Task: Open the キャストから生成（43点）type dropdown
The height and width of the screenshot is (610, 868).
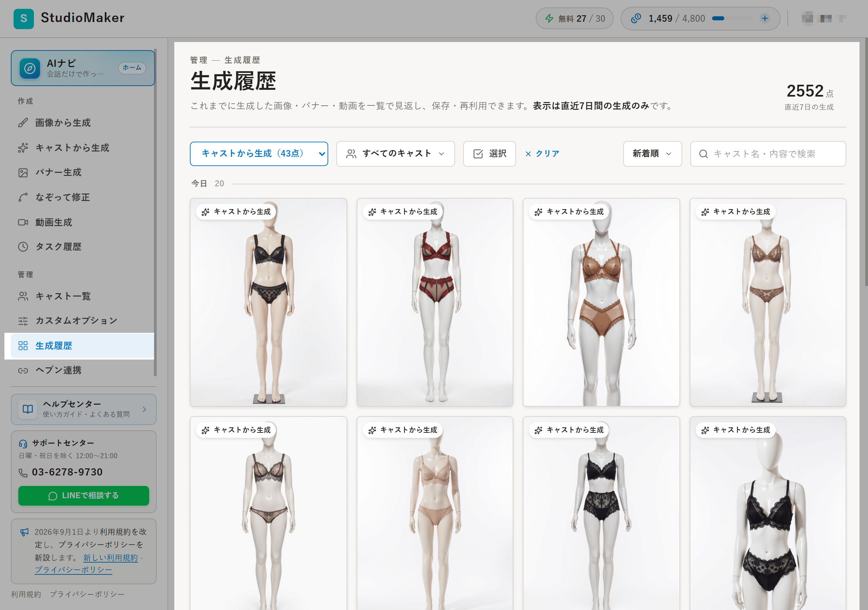Action: pos(259,154)
